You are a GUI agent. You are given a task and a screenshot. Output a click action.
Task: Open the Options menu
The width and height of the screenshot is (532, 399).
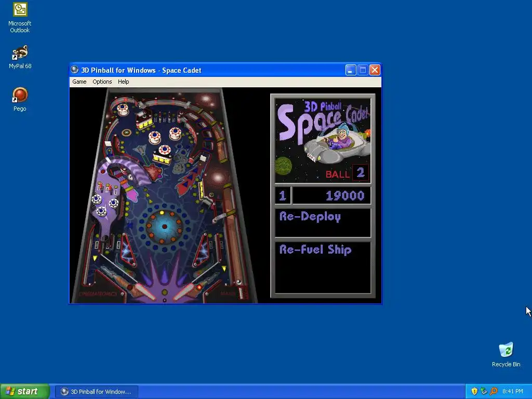point(102,82)
